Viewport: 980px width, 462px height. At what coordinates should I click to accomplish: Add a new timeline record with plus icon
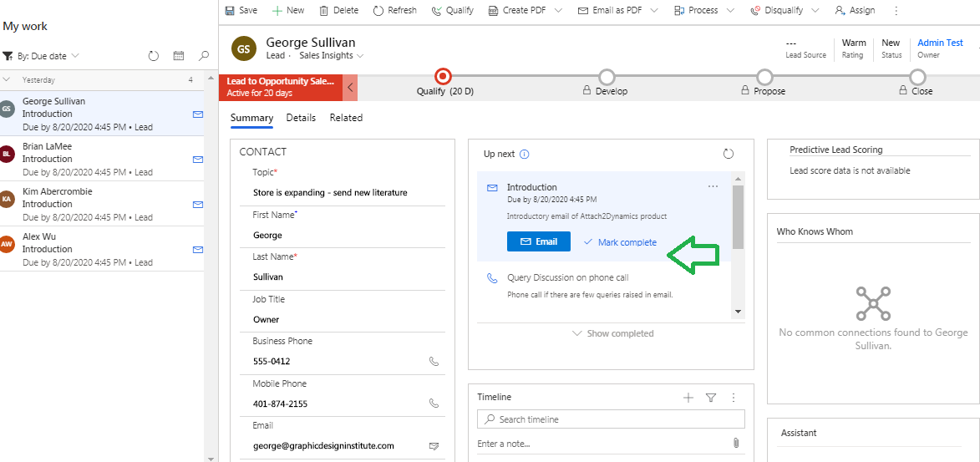point(688,397)
